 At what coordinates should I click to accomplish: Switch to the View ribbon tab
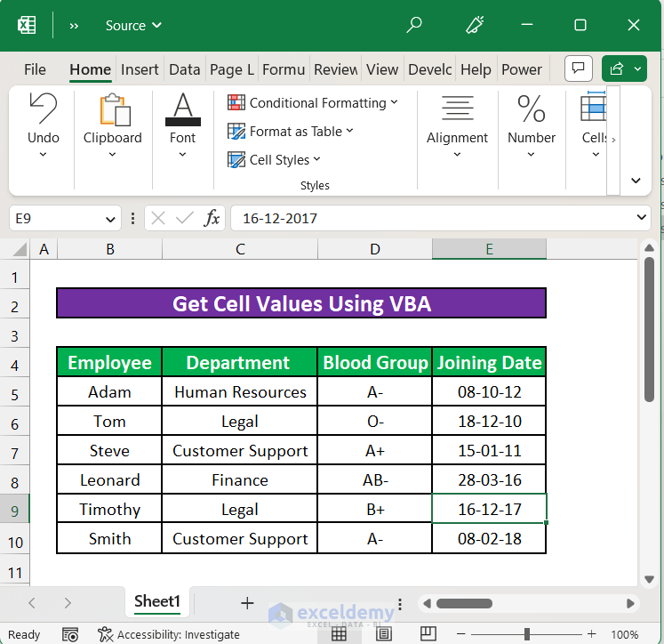coord(382,69)
